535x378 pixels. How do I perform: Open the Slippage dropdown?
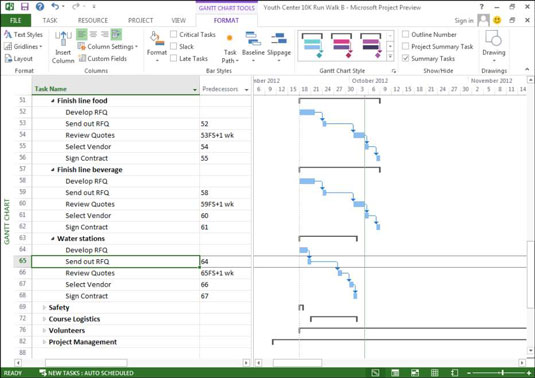(279, 47)
